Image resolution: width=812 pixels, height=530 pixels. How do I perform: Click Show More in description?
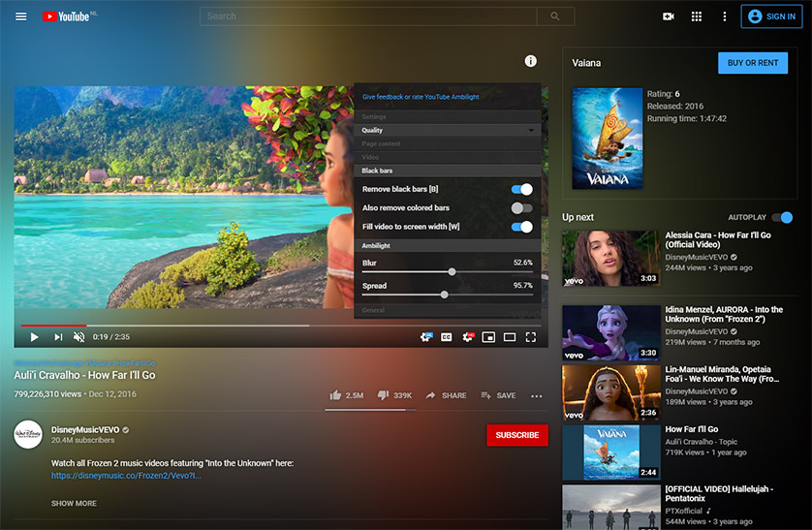click(74, 503)
